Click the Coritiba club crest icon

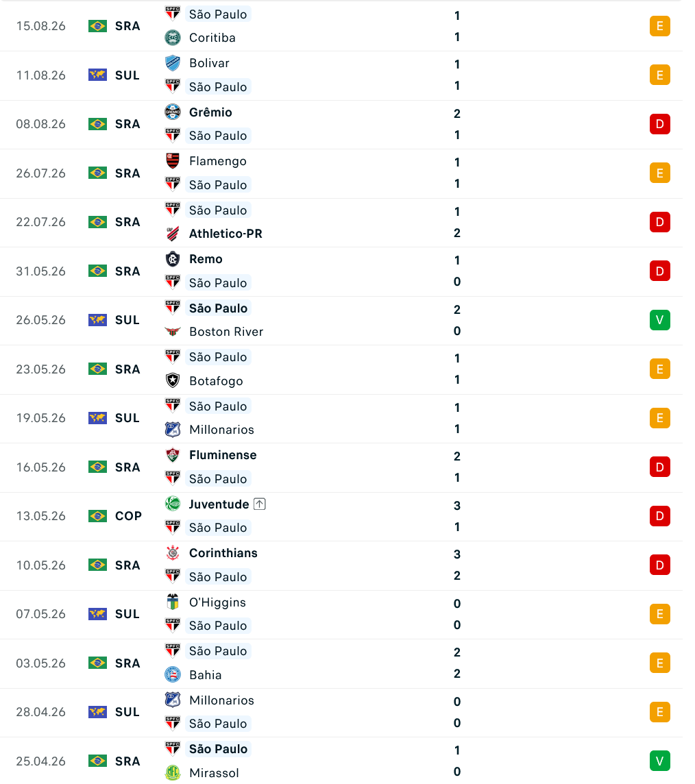(x=173, y=38)
